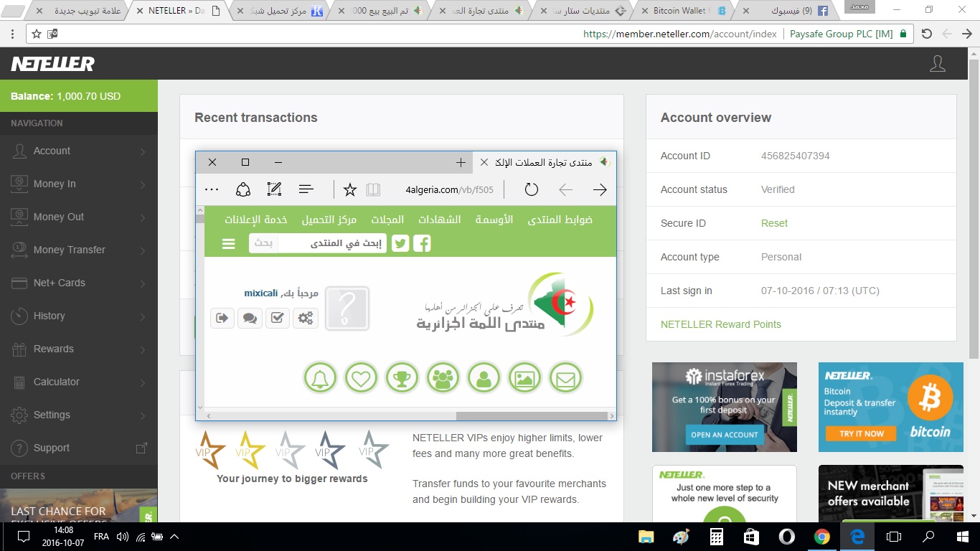Click the Twitter icon on the forum
Viewport: 980px width, 551px height.
coord(400,243)
